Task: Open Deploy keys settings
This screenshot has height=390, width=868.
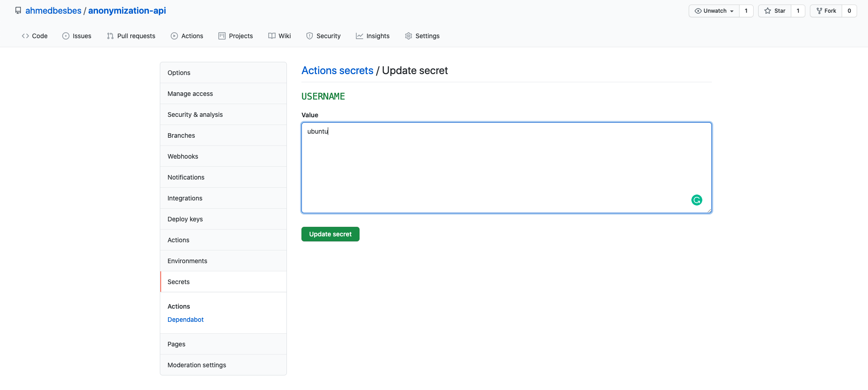Action: [x=223, y=219]
